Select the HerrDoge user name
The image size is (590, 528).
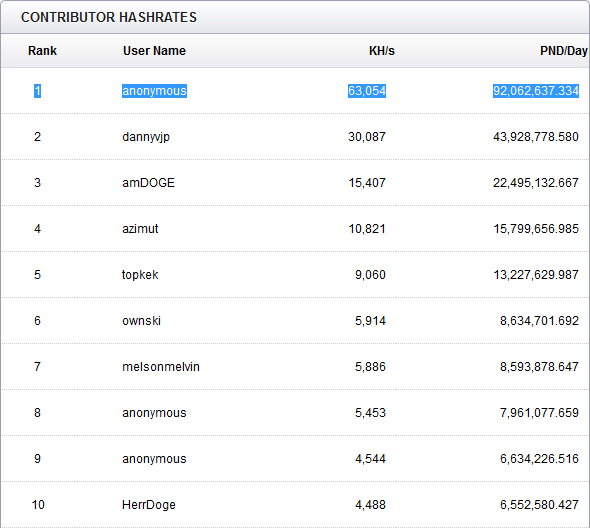point(149,505)
